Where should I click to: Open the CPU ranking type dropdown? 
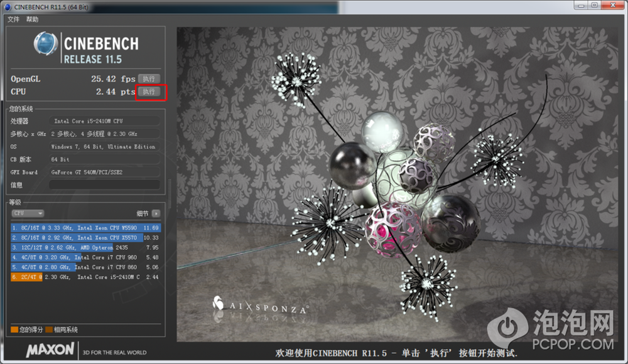tap(28, 213)
